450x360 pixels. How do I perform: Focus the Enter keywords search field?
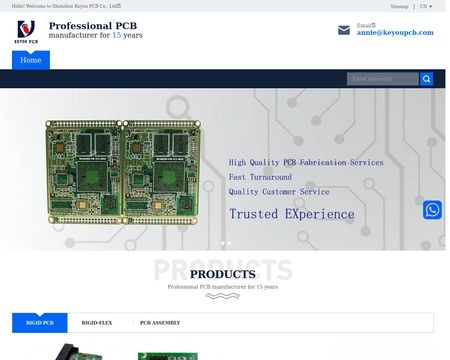383,79
